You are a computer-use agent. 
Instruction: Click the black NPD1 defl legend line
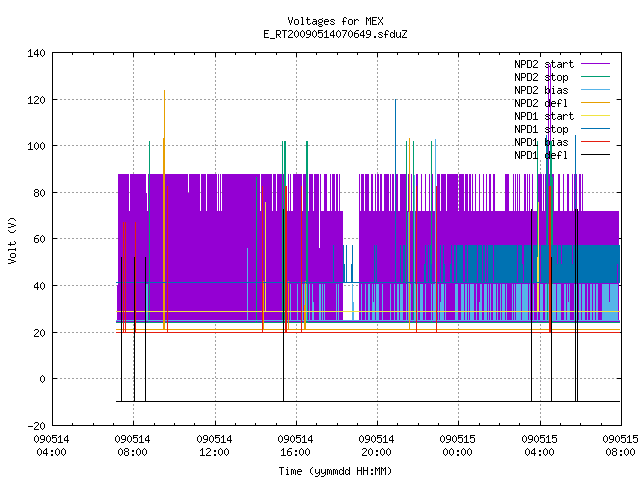(x=596, y=155)
